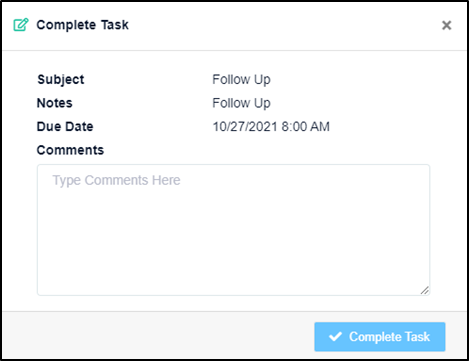This screenshot has width=469, height=361.
Task: Click the Due Date label
Action: (65, 127)
